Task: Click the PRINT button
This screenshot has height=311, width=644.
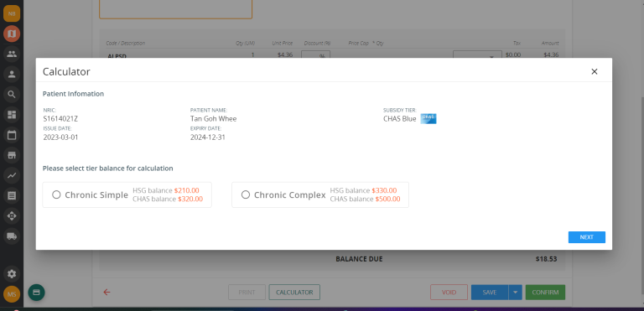Action: (247, 292)
